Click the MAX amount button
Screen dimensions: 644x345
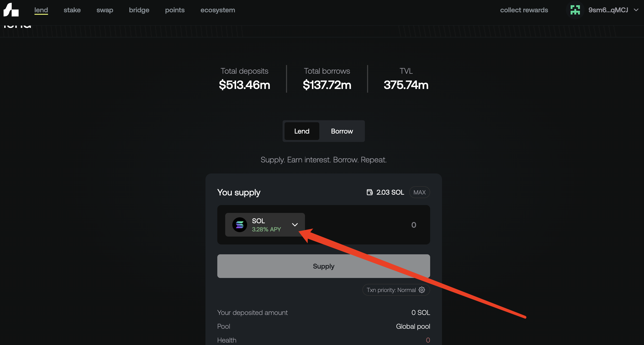click(419, 192)
